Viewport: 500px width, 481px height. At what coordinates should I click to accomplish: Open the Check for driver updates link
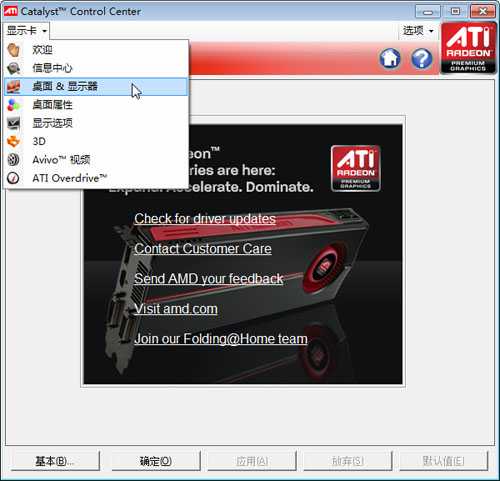pos(205,219)
